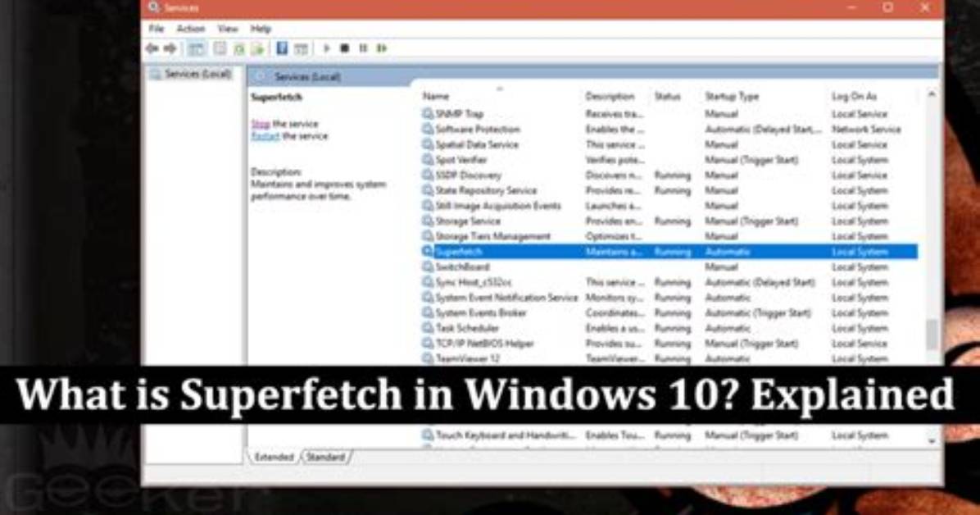The image size is (980, 515).
Task: Click the gear icon of Spot Verifier
Action: [x=428, y=160]
